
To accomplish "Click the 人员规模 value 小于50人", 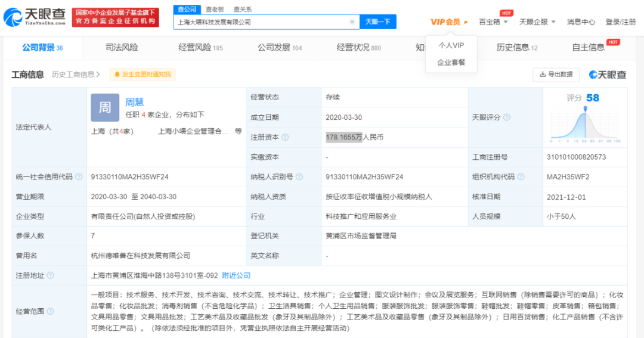I will 562,216.
